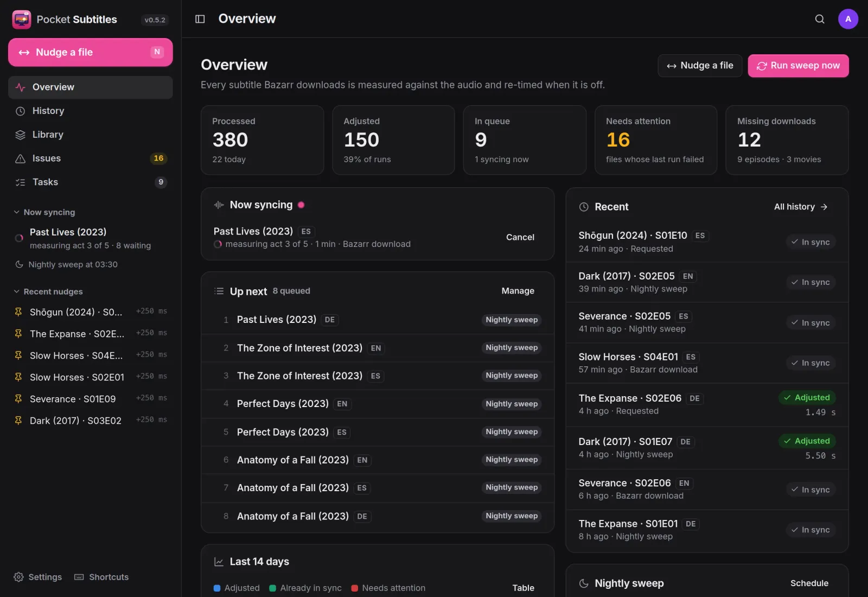
Task: Open search with the magnifier icon
Action: click(x=820, y=19)
